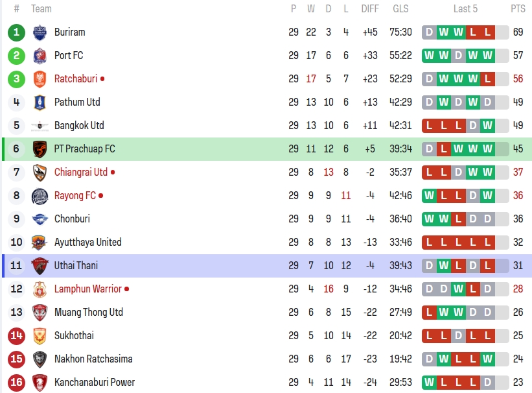
Task: Select the Ratchaburi orange crest icon
Action: tap(40, 79)
